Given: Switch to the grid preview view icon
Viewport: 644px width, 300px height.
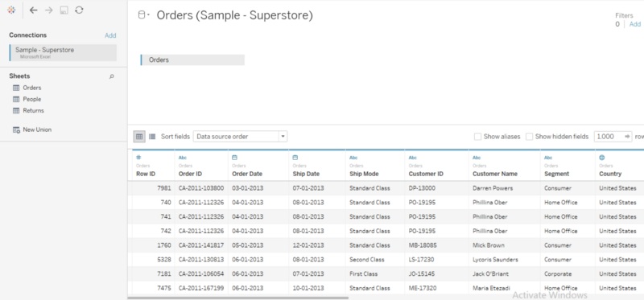Looking at the screenshot, I should [x=139, y=137].
